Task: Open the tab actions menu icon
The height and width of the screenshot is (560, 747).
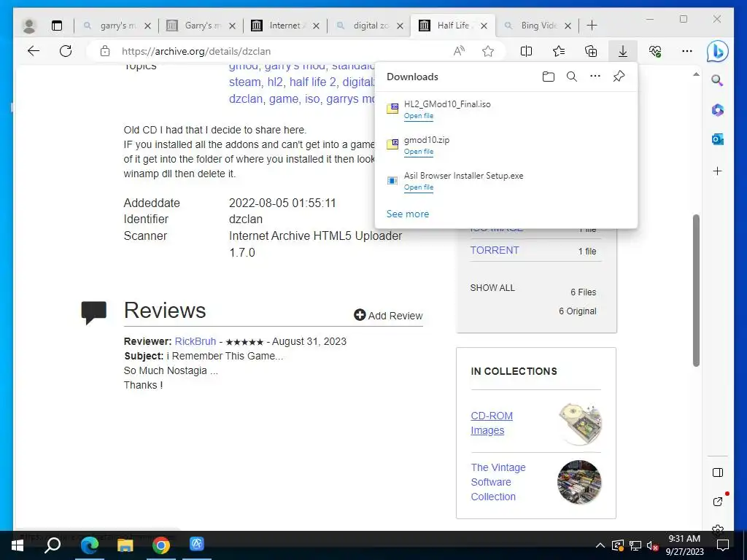Action: (x=57, y=26)
